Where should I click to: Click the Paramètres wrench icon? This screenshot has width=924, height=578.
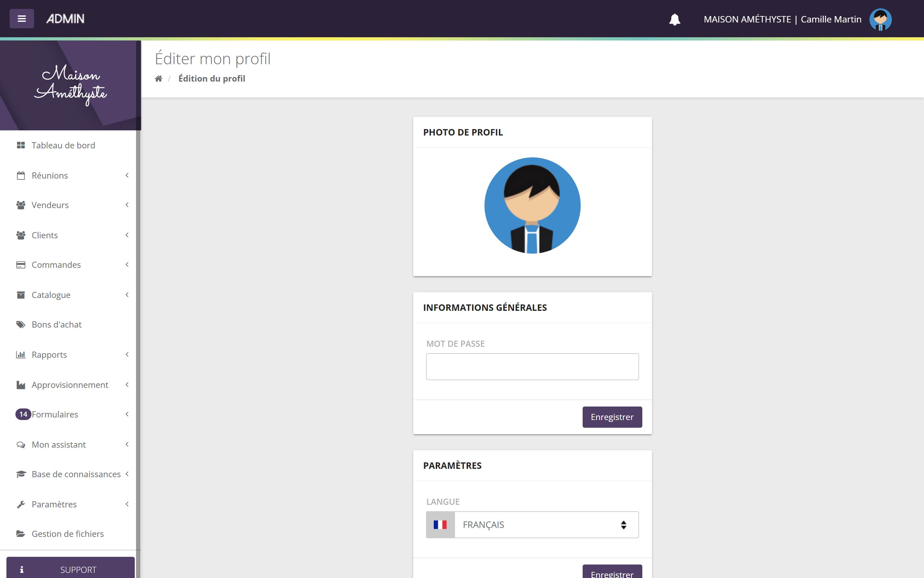pos(21,504)
